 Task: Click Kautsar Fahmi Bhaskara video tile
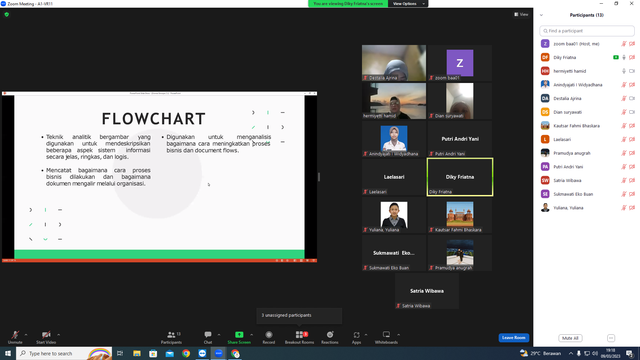[x=460, y=215]
